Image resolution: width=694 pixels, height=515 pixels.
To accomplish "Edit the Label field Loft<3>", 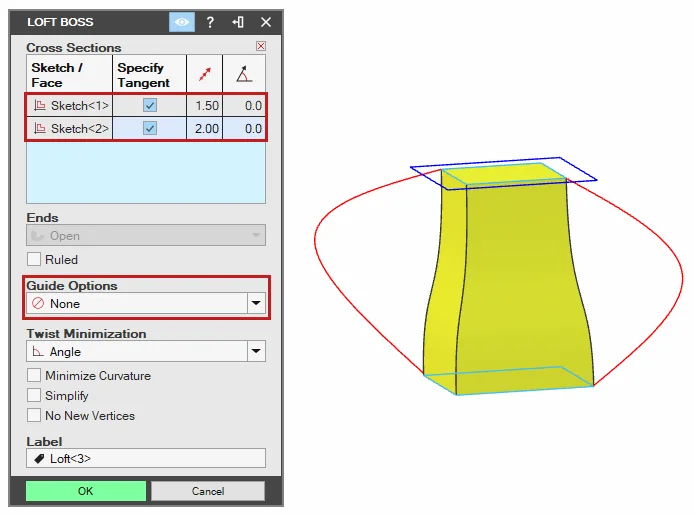I will pos(146,458).
